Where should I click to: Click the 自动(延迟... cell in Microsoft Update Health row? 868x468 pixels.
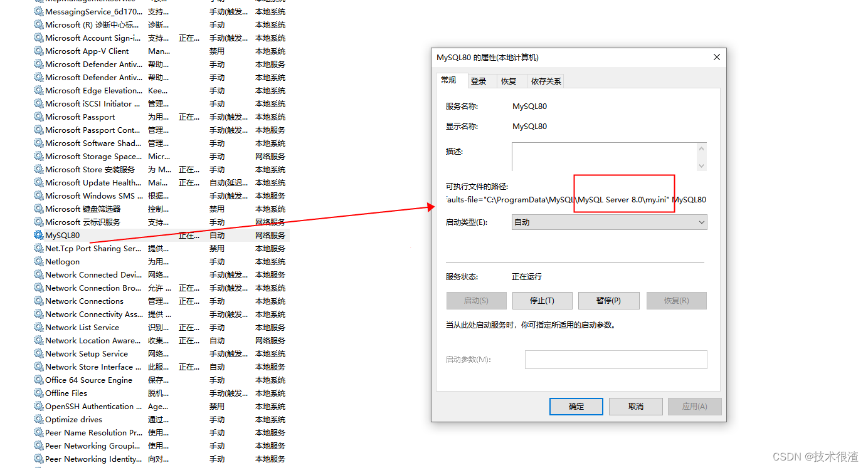tap(228, 183)
